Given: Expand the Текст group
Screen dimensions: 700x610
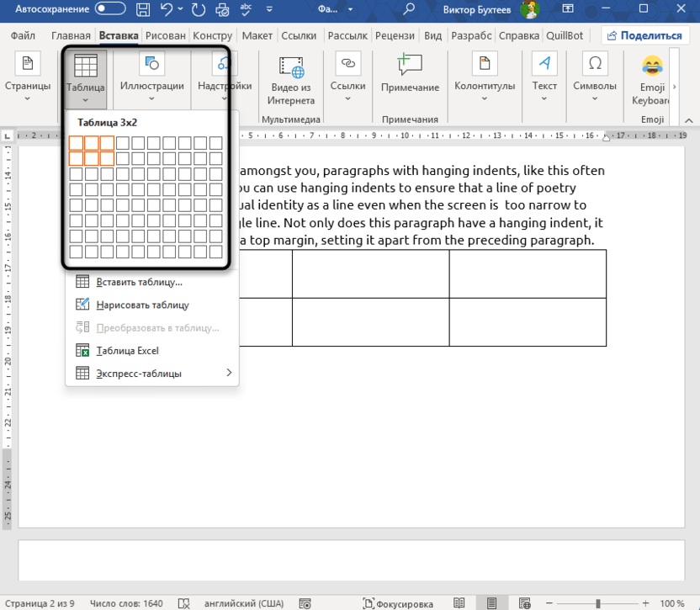Looking at the screenshot, I should (x=544, y=77).
